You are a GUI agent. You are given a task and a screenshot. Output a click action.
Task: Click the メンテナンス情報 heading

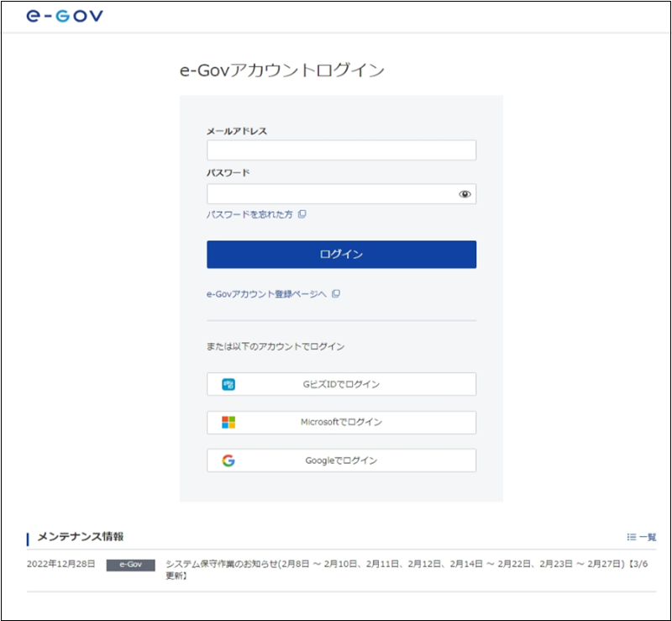tap(81, 537)
